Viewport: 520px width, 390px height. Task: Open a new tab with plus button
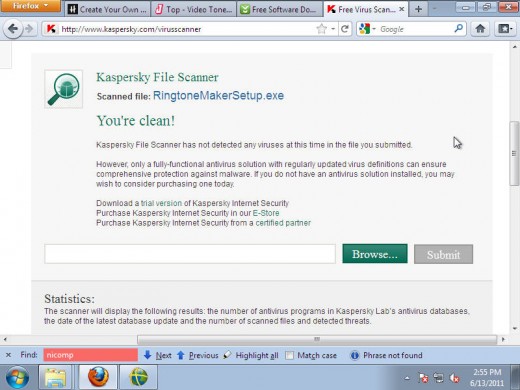point(418,9)
